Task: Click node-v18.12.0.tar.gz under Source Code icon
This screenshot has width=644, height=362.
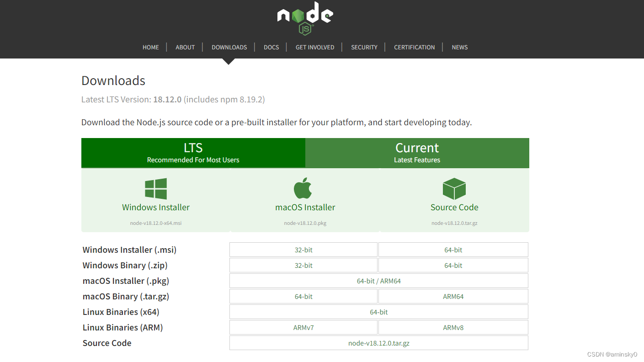Action: pyautogui.click(x=454, y=223)
